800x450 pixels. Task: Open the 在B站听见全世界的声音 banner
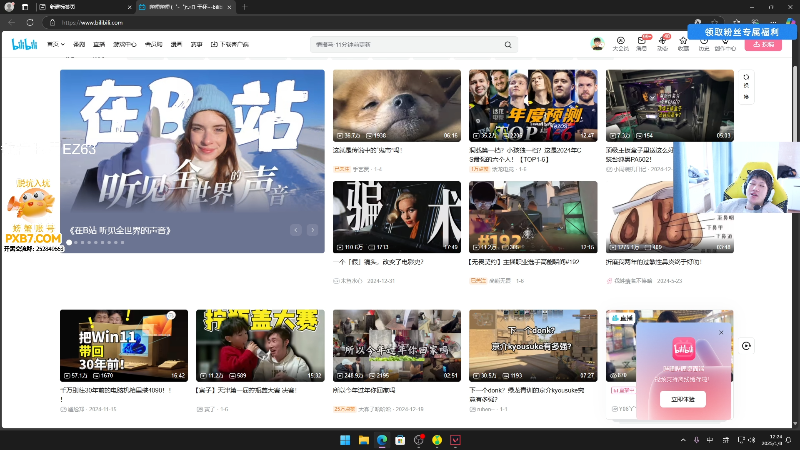(192, 161)
